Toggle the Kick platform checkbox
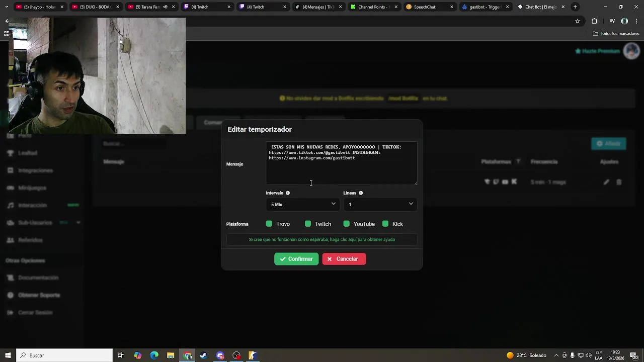This screenshot has width=644, height=362. coord(385,224)
